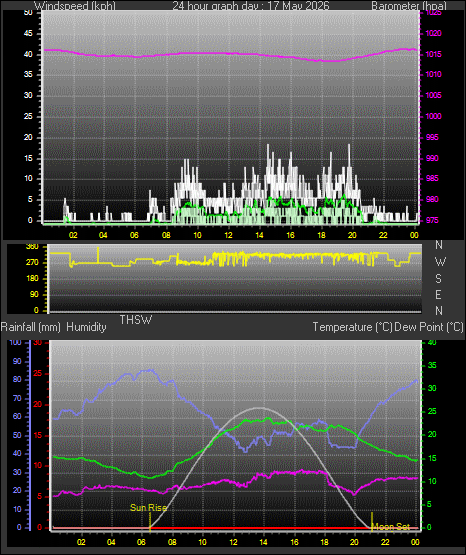Click the Dew Point (°C) label
The height and width of the screenshot is (555, 466).
(x=429, y=327)
